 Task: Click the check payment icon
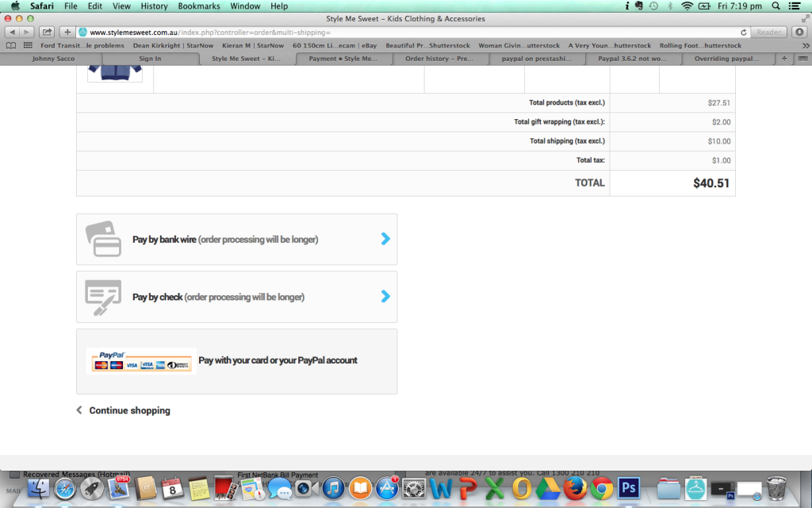pyautogui.click(x=102, y=297)
